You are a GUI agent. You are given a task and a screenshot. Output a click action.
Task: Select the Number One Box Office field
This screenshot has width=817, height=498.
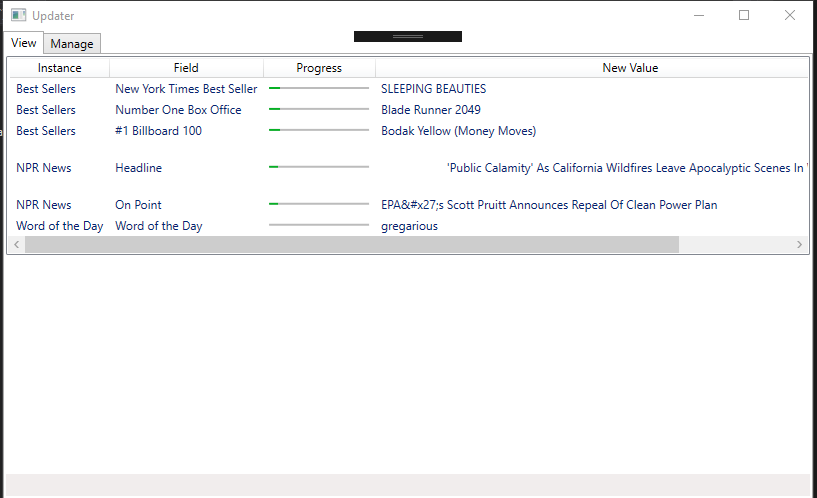pyautogui.click(x=178, y=110)
